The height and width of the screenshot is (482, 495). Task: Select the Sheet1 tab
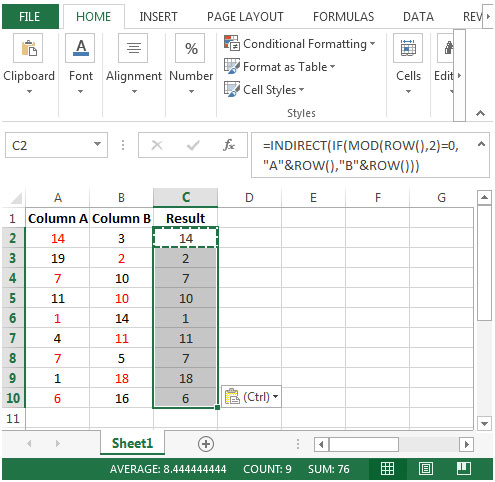132,443
